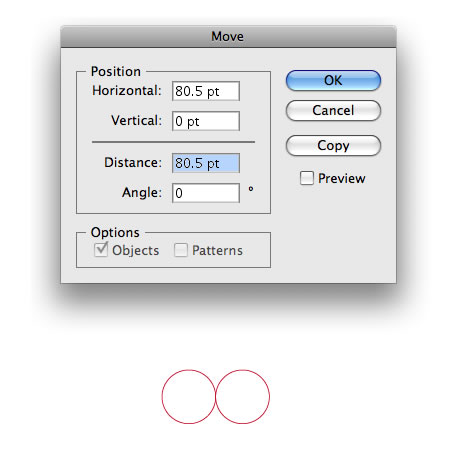Select the left red circle outline
This screenshot has height=465, width=457.
coord(189,397)
